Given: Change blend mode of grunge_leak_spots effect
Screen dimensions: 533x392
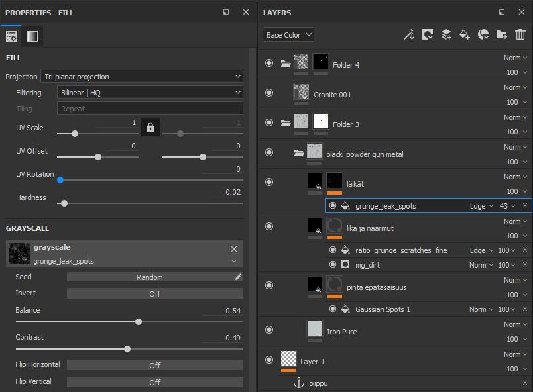Looking at the screenshot, I should 481,206.
